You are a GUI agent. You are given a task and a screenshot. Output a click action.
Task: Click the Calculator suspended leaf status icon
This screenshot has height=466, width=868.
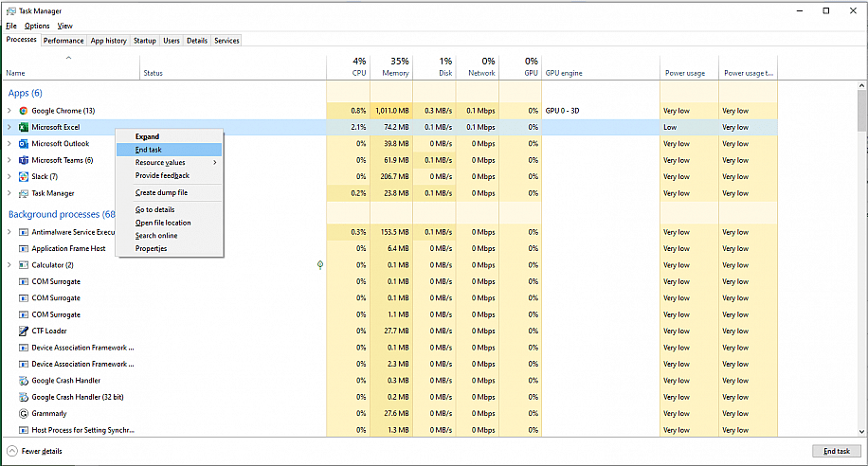[320, 265]
